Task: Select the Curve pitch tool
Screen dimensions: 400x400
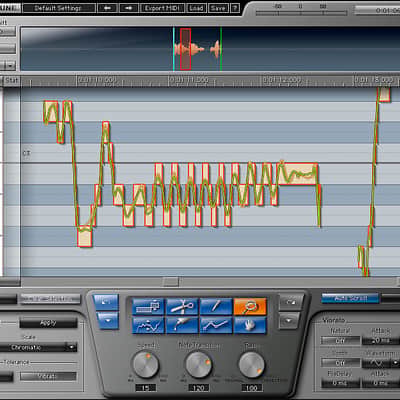Action: 148,325
